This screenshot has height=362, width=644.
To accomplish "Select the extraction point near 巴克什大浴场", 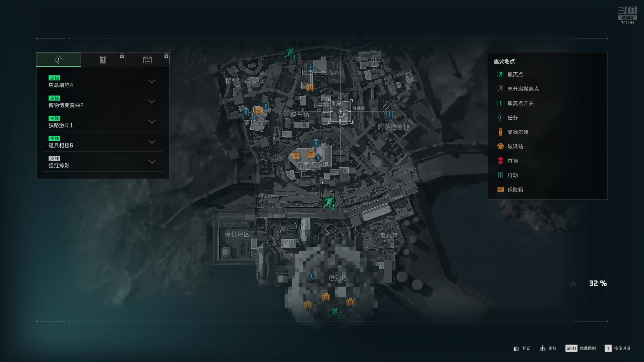I will coord(290,53).
